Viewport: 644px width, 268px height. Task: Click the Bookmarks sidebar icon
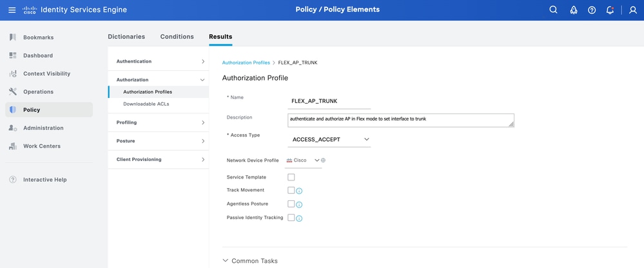[13, 37]
